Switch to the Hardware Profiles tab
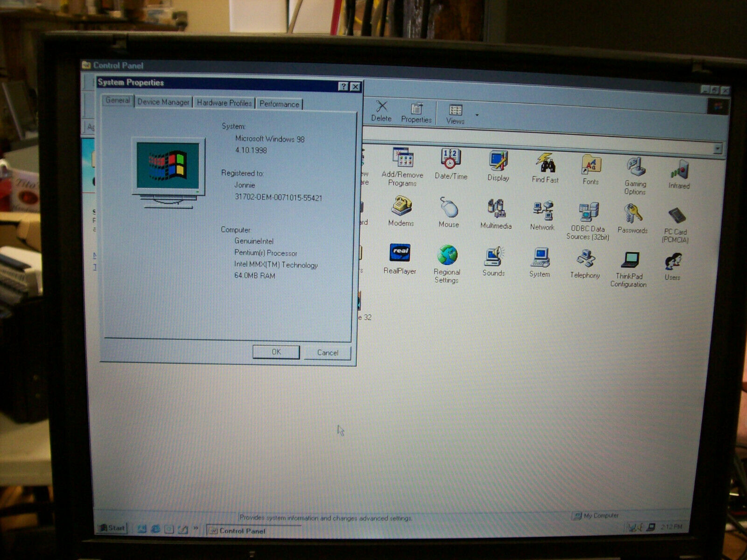The height and width of the screenshot is (560, 747). tap(224, 103)
